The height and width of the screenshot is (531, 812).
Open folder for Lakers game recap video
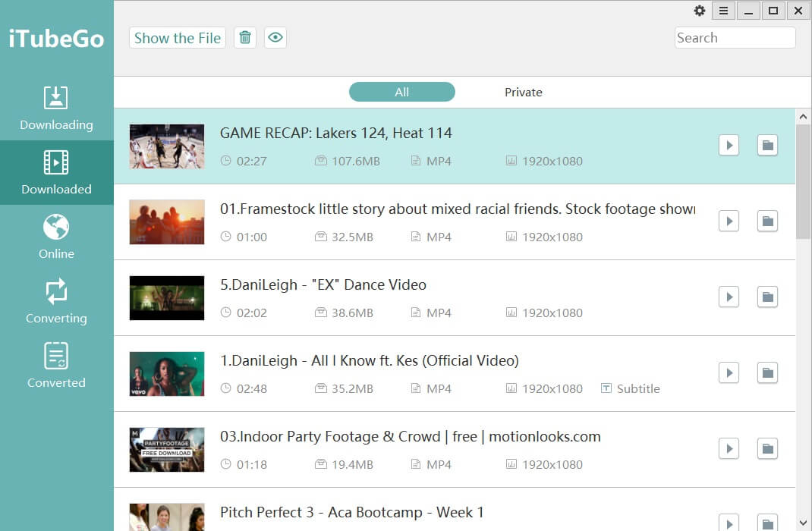pos(767,146)
